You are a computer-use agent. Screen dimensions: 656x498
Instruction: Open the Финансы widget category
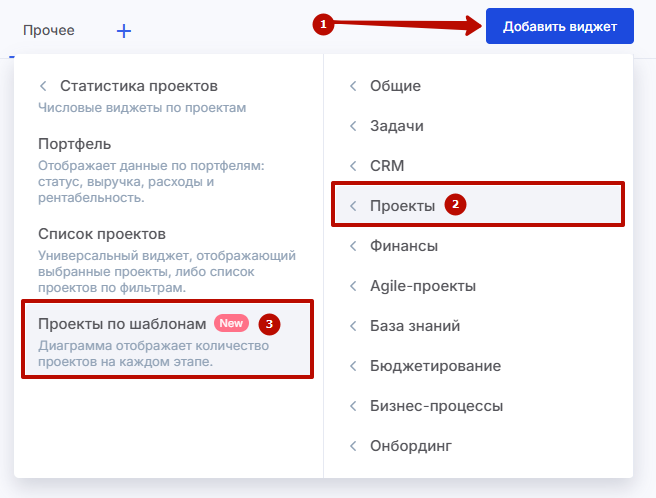pyautogui.click(x=403, y=246)
